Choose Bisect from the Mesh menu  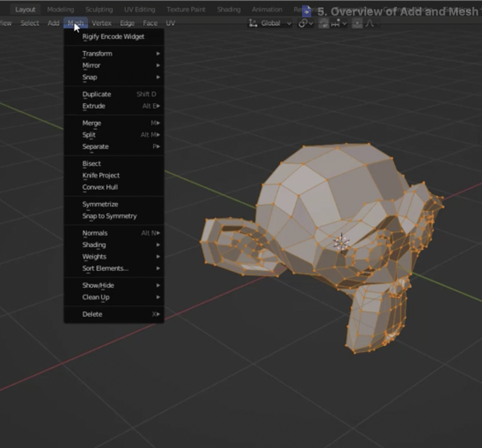pyautogui.click(x=114, y=164)
